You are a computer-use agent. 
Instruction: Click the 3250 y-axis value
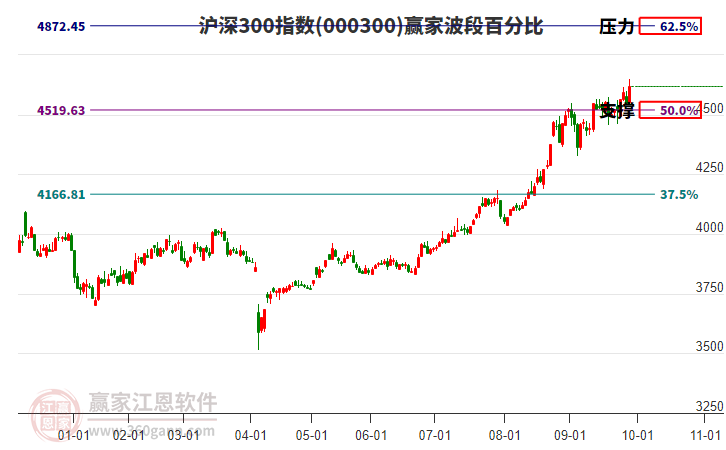(x=709, y=406)
